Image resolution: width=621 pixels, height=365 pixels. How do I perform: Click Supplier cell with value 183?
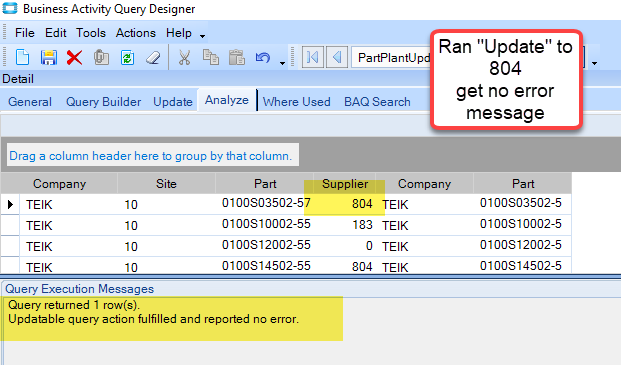(345, 225)
